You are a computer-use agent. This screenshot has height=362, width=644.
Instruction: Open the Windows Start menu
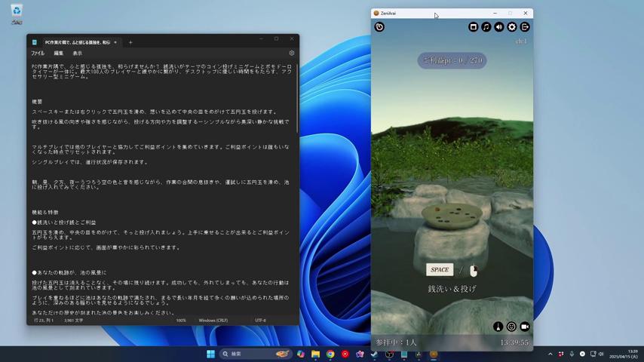tap(210, 354)
